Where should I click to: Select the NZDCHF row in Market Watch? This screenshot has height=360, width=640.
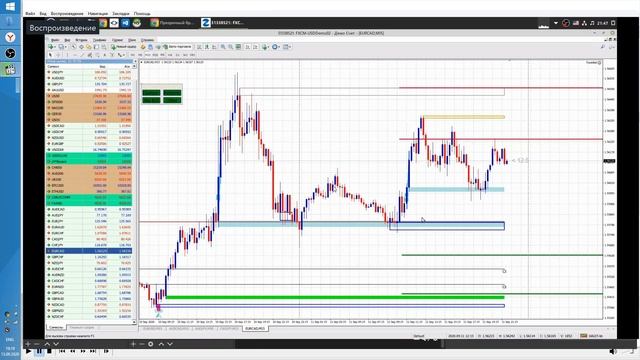89,316
